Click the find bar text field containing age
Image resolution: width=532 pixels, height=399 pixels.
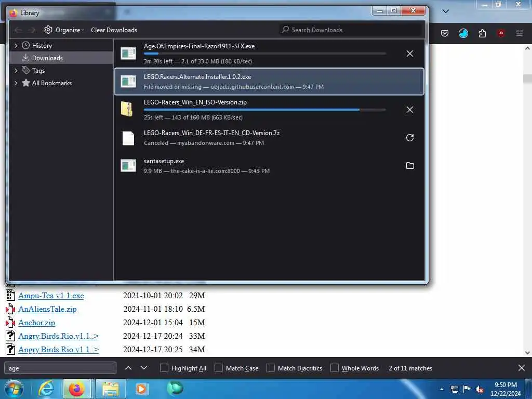(60, 368)
